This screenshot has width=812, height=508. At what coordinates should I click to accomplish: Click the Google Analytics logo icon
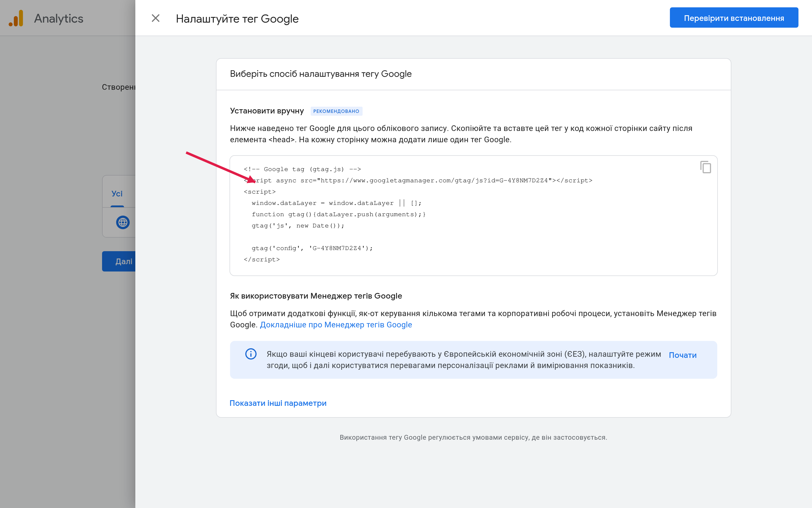[16, 18]
